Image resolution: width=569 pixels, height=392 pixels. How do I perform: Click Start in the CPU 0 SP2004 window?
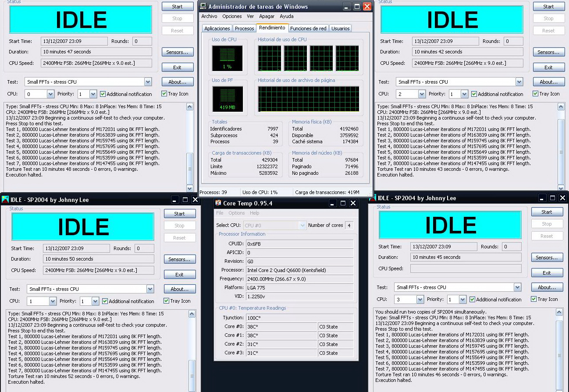coord(178,7)
